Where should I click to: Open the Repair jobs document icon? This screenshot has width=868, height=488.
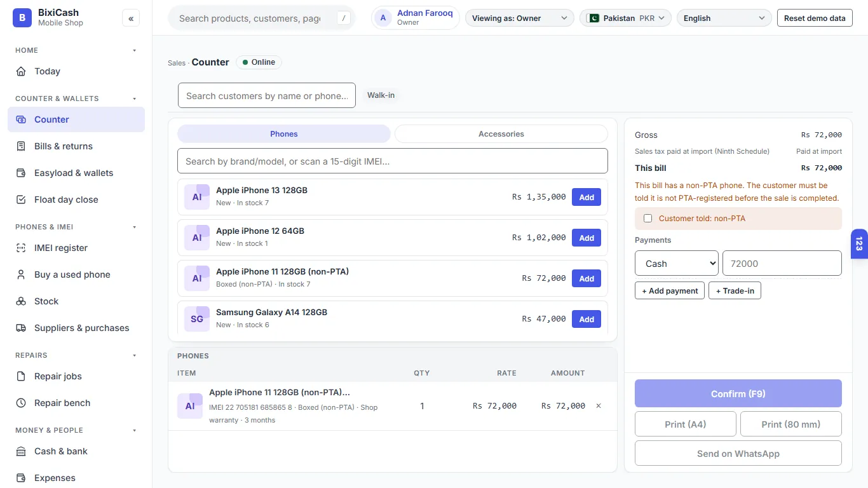pyautogui.click(x=21, y=376)
